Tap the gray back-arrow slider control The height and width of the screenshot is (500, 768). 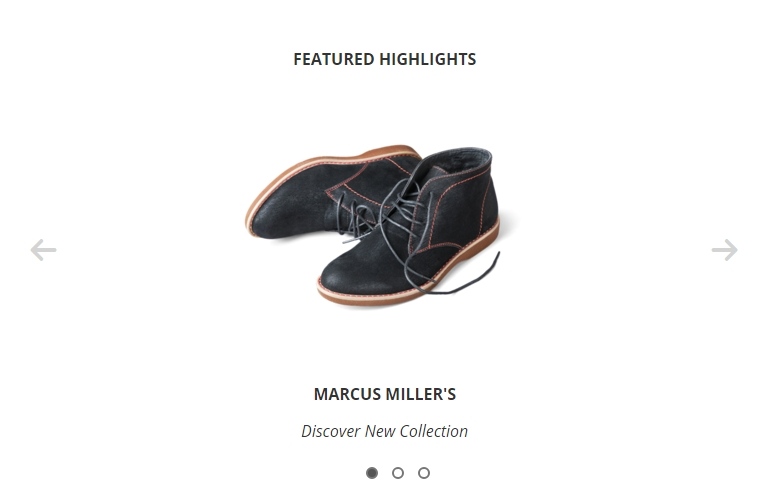(x=43, y=250)
